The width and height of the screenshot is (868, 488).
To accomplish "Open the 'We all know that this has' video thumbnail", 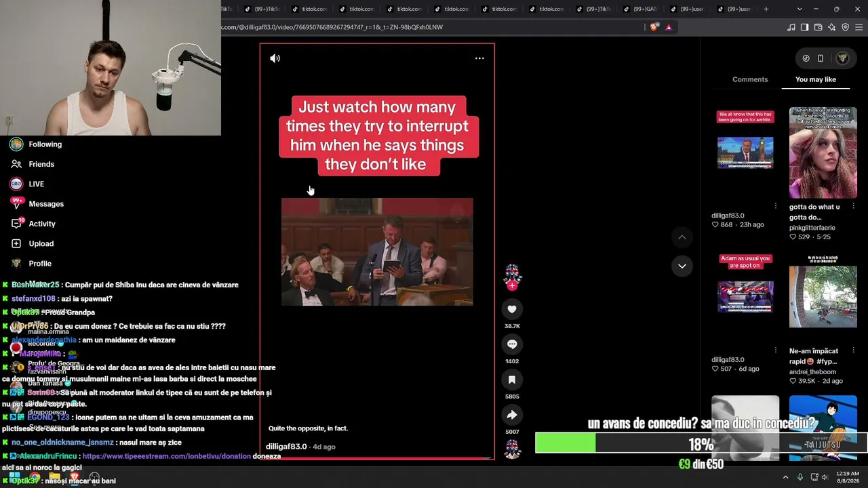I will coord(745,152).
